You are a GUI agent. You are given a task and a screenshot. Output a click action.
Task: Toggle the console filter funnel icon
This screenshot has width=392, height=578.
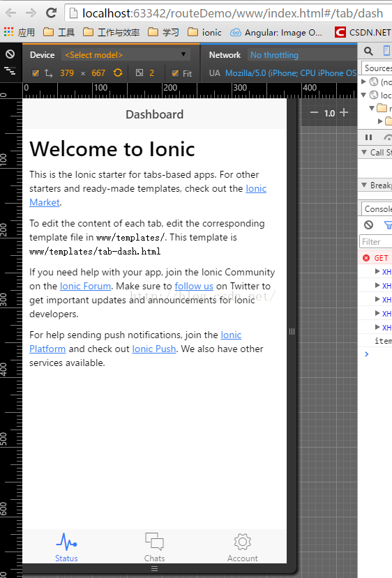pyautogui.click(x=388, y=225)
